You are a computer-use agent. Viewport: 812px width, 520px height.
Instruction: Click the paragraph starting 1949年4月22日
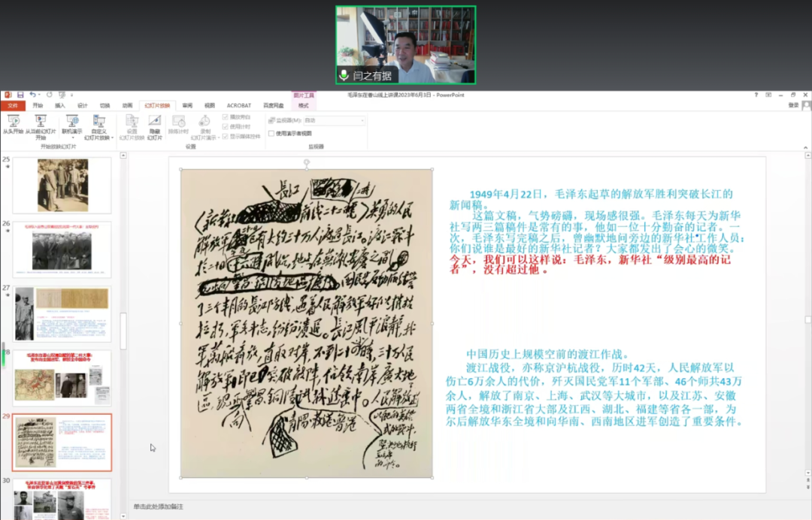click(x=591, y=199)
